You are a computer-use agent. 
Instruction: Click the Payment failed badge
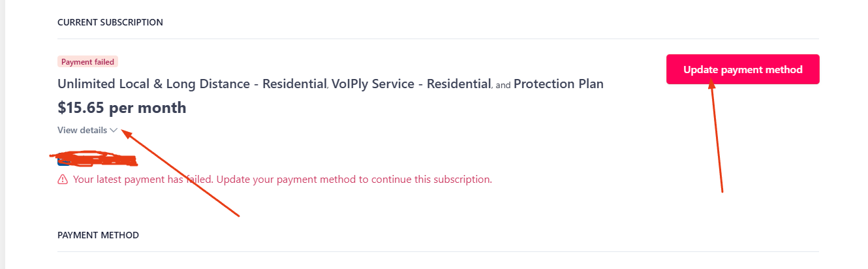point(88,62)
